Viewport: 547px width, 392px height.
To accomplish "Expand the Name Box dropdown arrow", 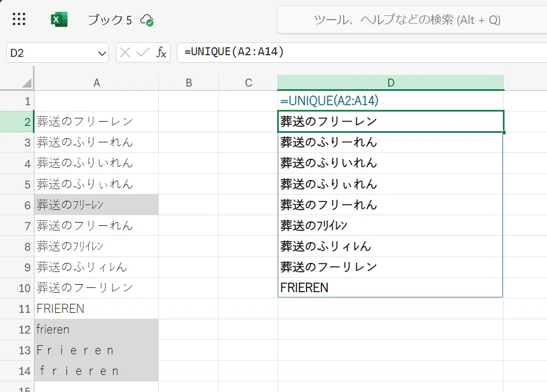I will [102, 54].
